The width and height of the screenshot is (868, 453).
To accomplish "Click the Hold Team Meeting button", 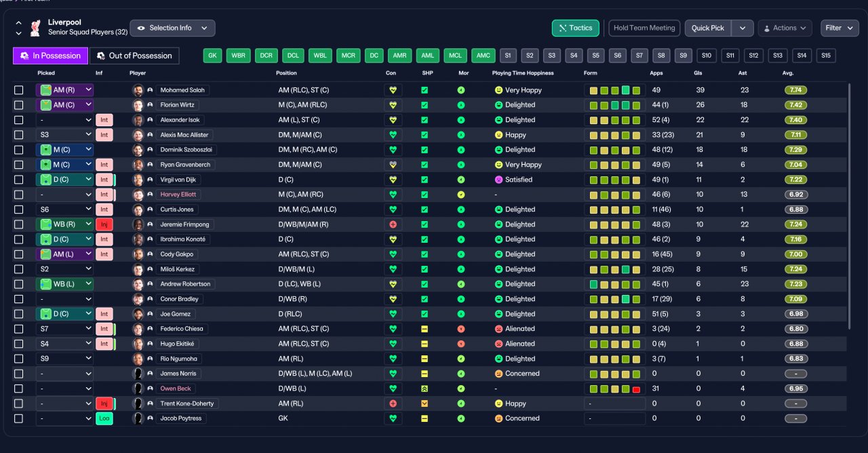I will coord(644,28).
